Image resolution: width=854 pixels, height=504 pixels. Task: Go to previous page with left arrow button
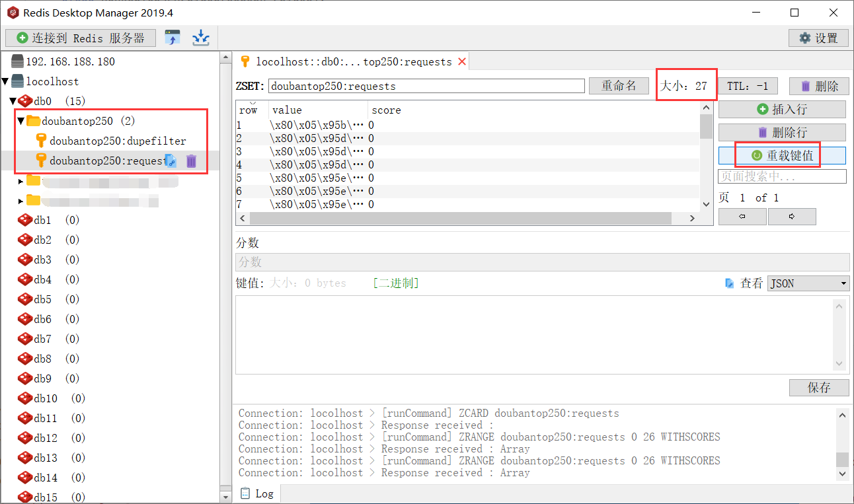click(x=742, y=217)
